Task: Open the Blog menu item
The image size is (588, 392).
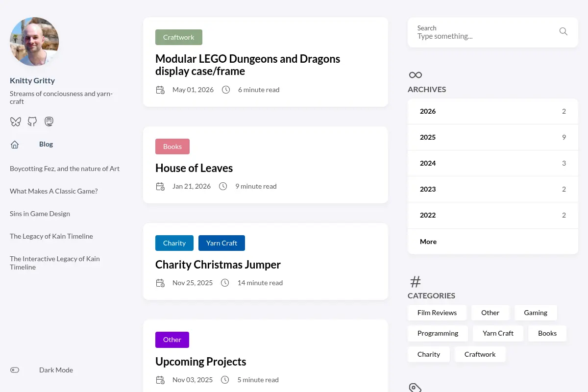Action: 46,145
